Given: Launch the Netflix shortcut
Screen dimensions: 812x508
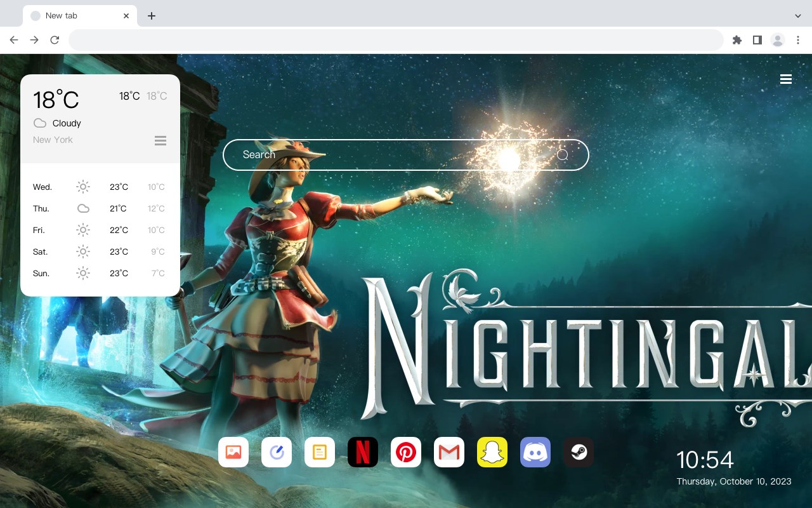Looking at the screenshot, I should [363, 452].
